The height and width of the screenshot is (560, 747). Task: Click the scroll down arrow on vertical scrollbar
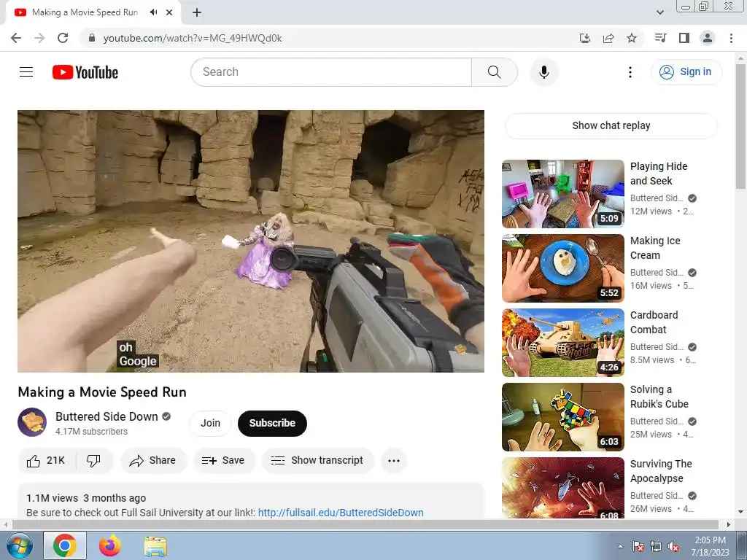(x=741, y=513)
